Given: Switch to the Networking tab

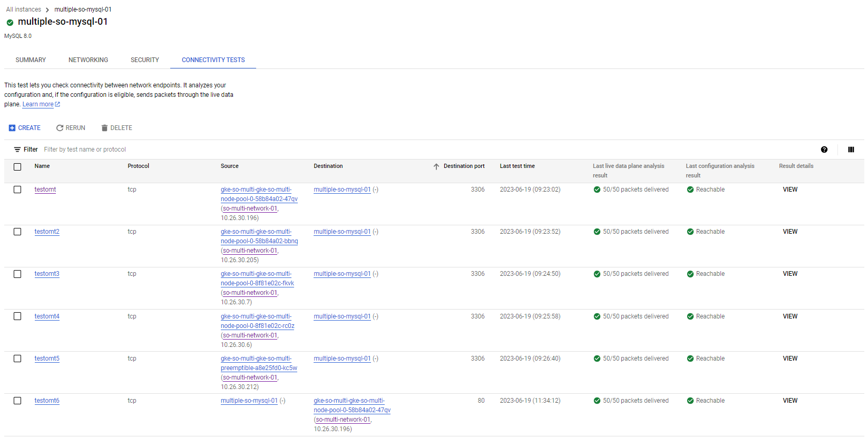Looking at the screenshot, I should (88, 60).
